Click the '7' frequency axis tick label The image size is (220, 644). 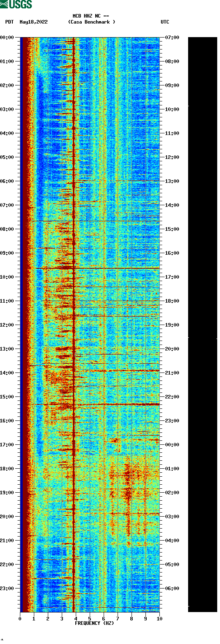point(118,619)
